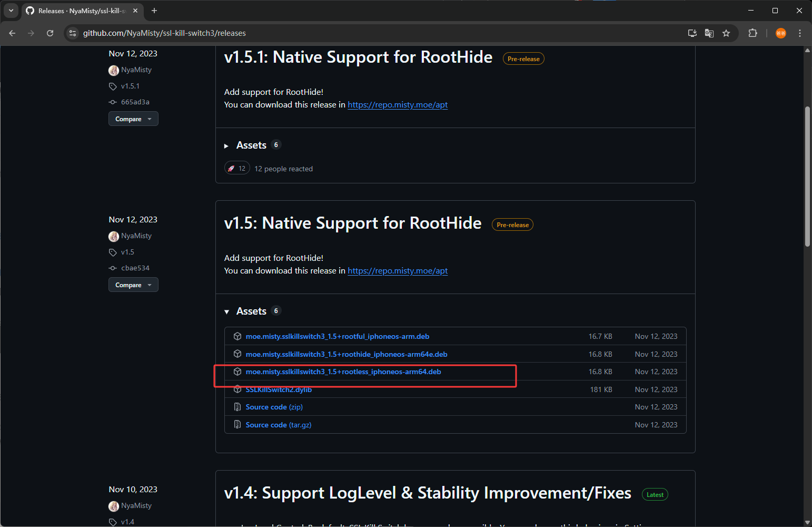The image size is (812, 527).
Task: Click zip file icon beside Source code (zip)
Action: pos(237,407)
